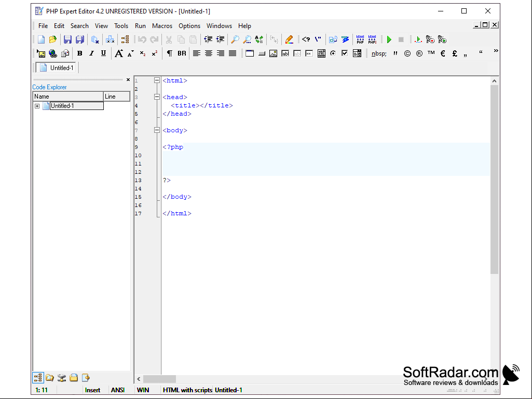Insert a BR line break

pyautogui.click(x=182, y=53)
